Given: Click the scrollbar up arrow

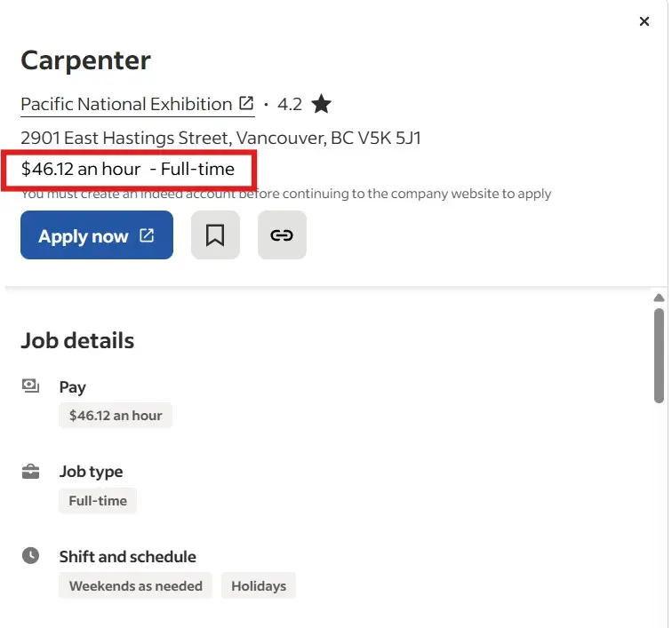Looking at the screenshot, I should (x=659, y=298).
